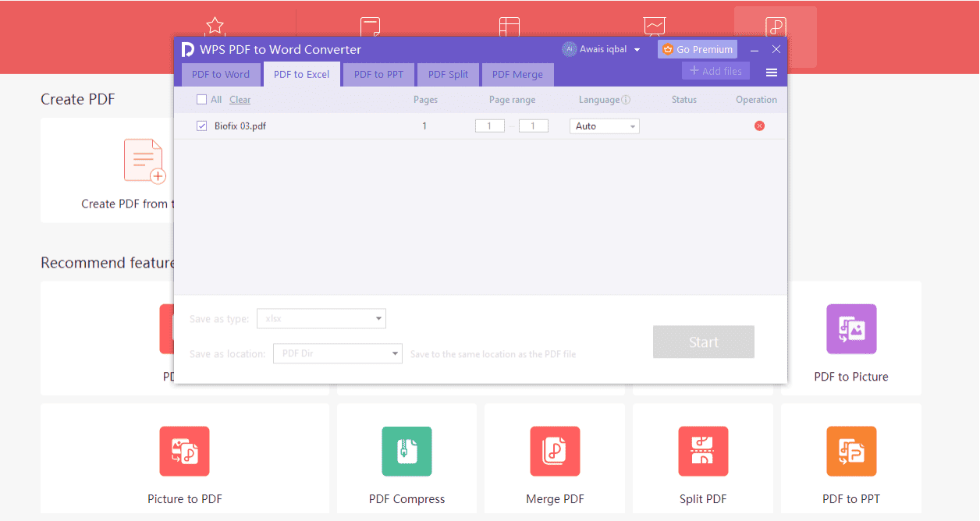This screenshot has height=521, width=980.
Task: Open the hamburger menu in converter
Action: point(772,73)
